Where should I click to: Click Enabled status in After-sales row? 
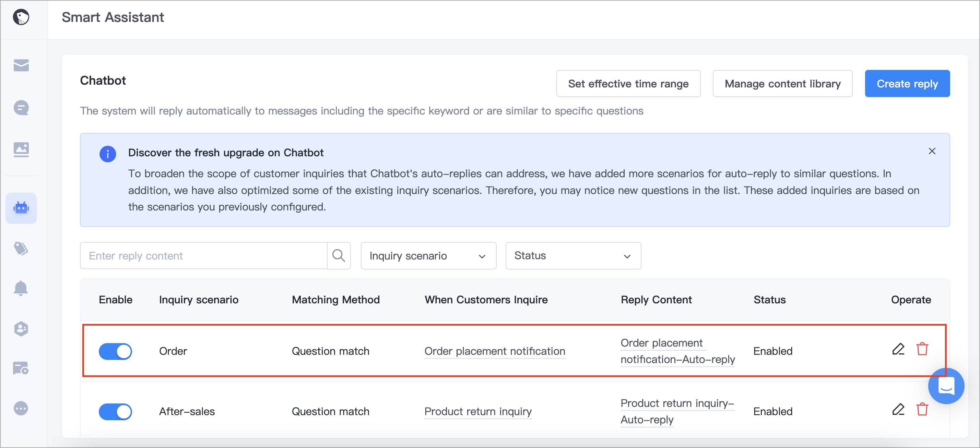pyautogui.click(x=773, y=411)
